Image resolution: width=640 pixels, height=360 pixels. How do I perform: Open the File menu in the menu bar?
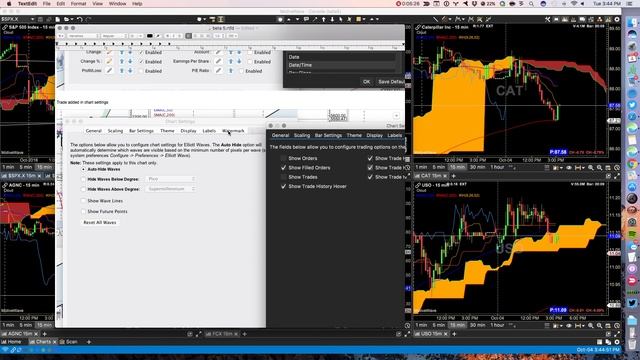[x=47, y=4]
